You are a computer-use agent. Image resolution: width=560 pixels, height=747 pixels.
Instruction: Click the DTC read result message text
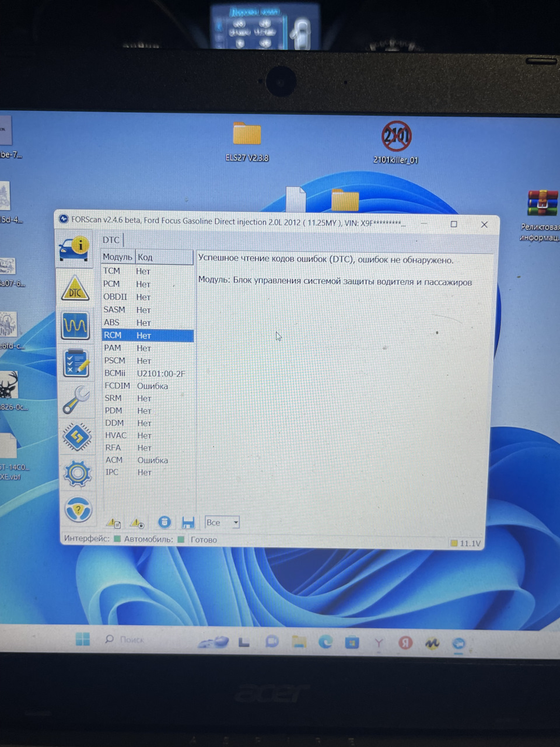coord(325,260)
